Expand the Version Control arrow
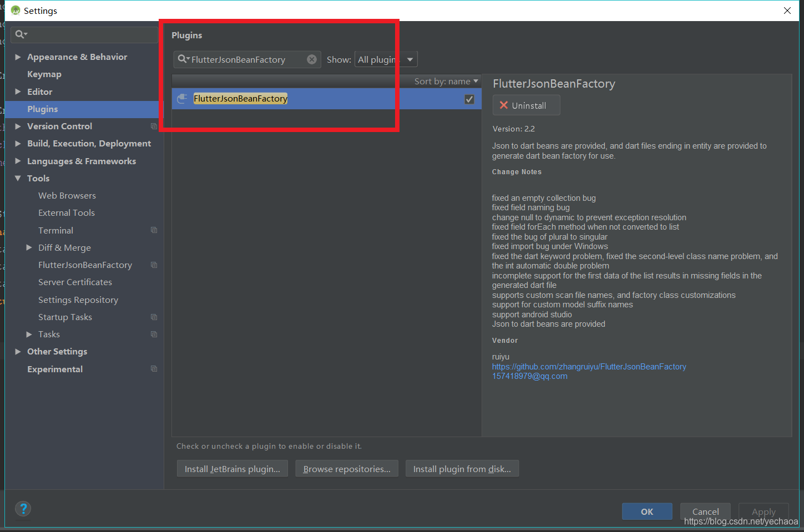The image size is (804, 532). click(x=18, y=126)
